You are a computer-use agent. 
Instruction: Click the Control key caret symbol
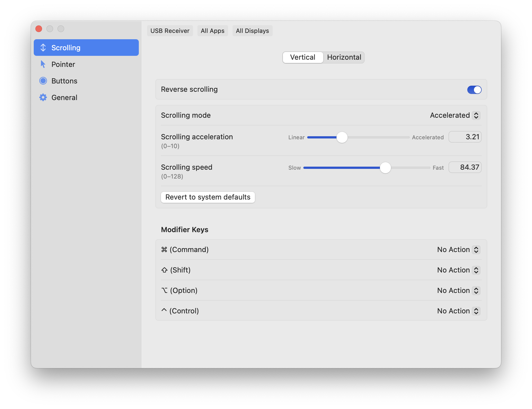[x=164, y=310]
